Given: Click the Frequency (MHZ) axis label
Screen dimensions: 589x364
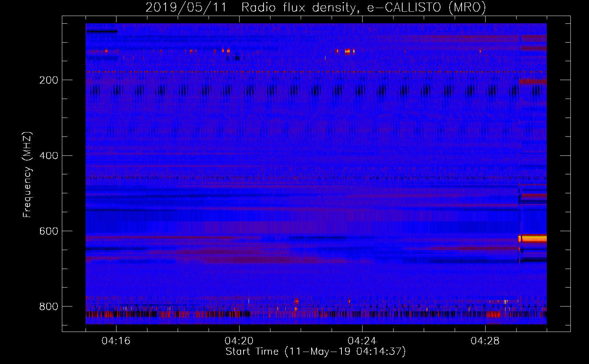Looking at the screenshot, I should tap(27, 174).
